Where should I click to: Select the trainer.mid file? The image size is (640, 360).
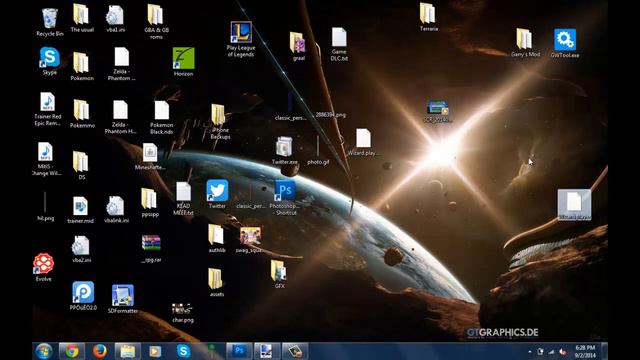click(80, 210)
